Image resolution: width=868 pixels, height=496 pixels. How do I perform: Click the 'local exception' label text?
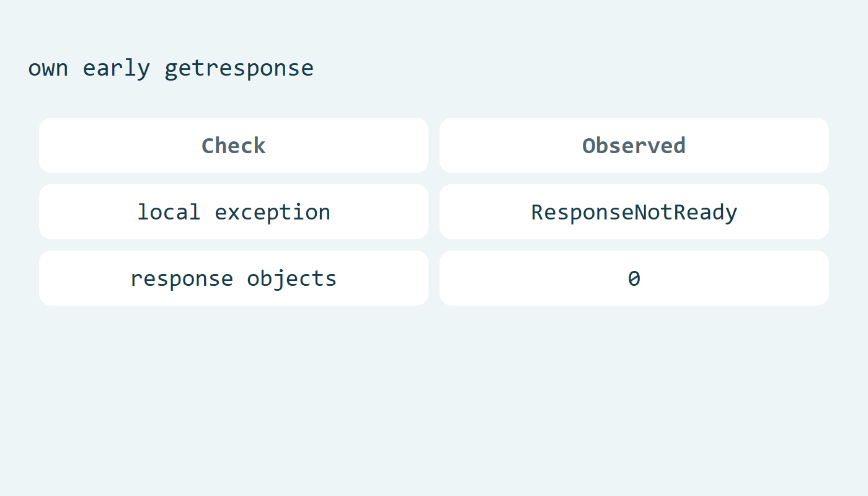point(234,213)
